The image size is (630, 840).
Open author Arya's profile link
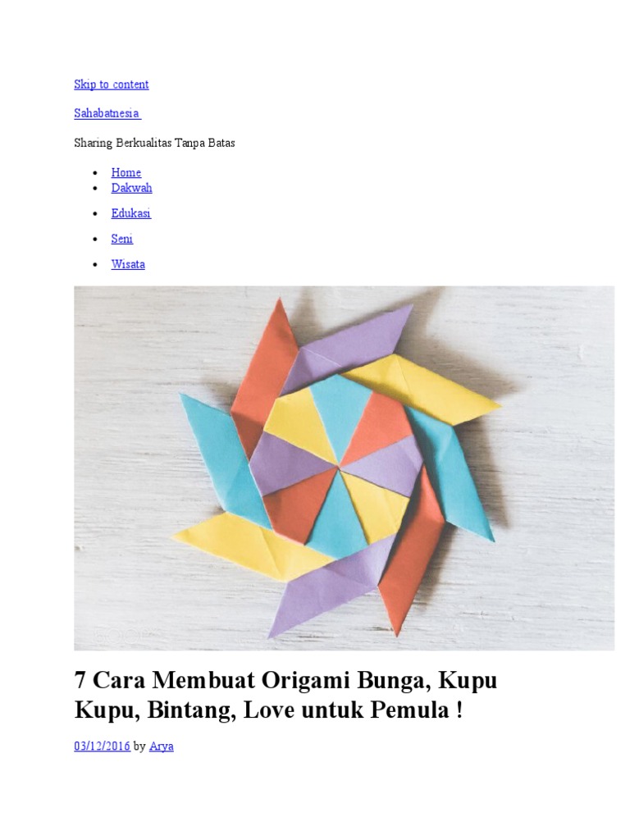[x=162, y=746]
